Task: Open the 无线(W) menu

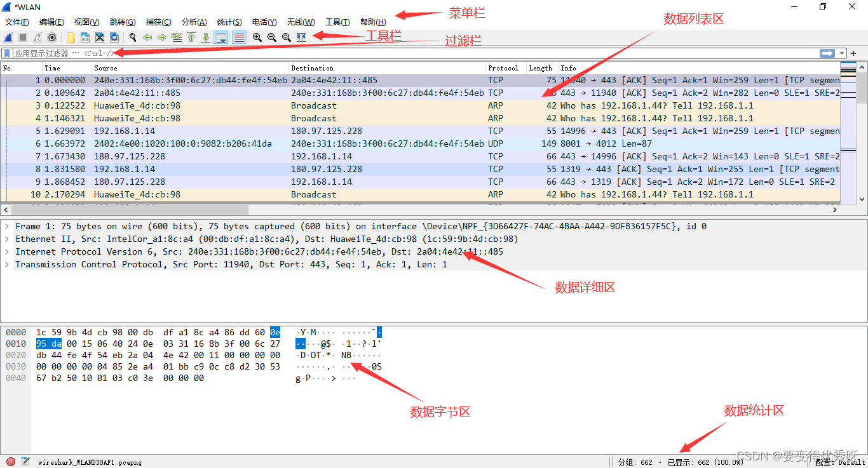Action: [x=301, y=22]
